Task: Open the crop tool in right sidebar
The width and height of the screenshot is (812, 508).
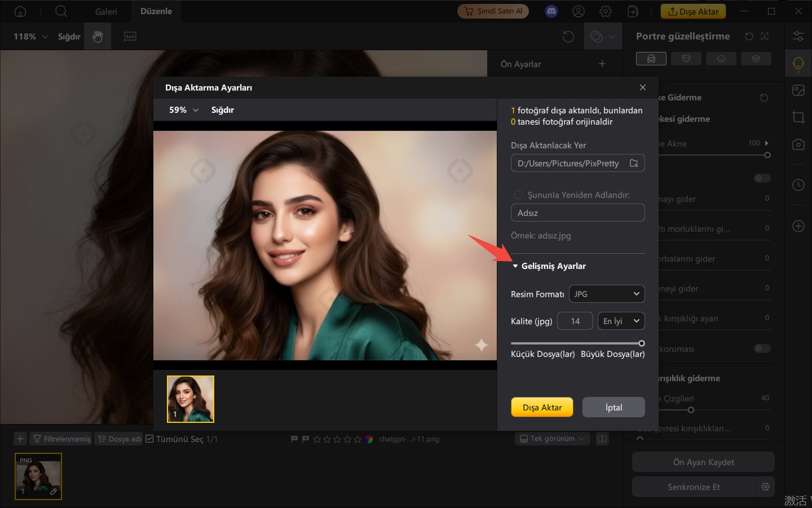Action: pyautogui.click(x=798, y=117)
